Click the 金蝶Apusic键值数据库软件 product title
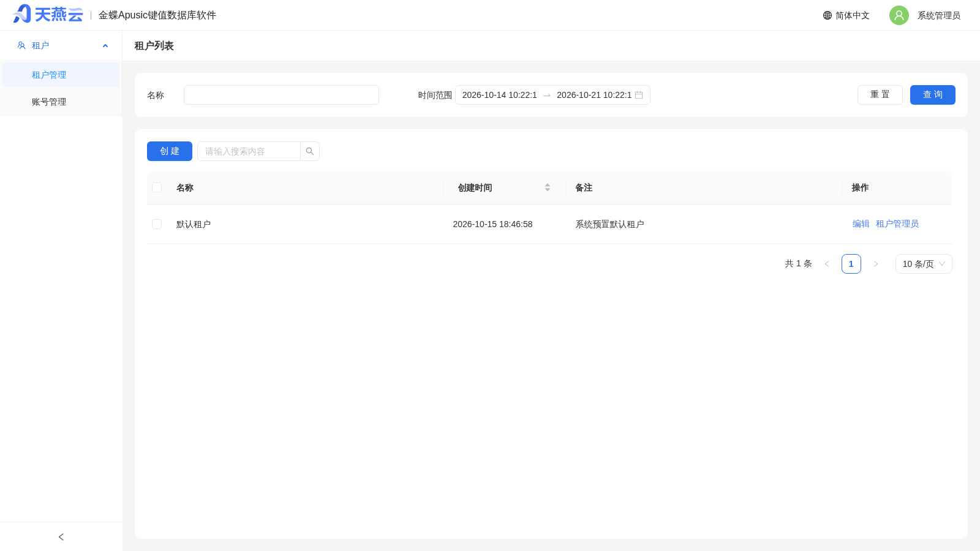 click(157, 15)
